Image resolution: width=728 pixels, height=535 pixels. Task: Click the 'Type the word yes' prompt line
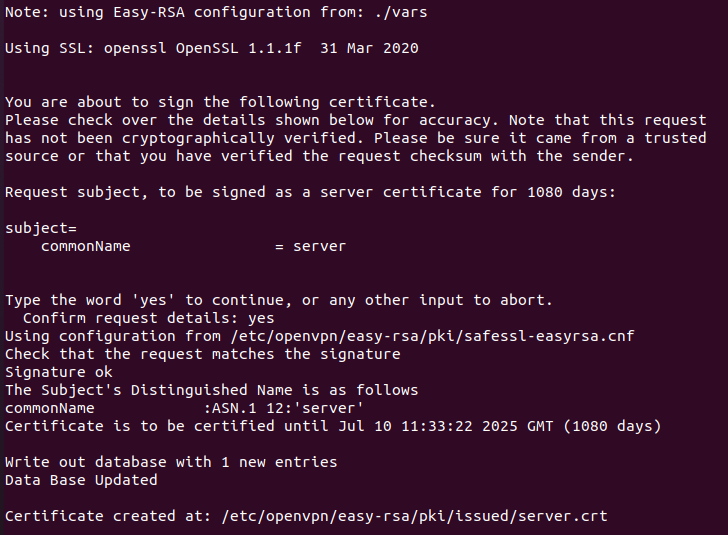pyautogui.click(x=278, y=300)
